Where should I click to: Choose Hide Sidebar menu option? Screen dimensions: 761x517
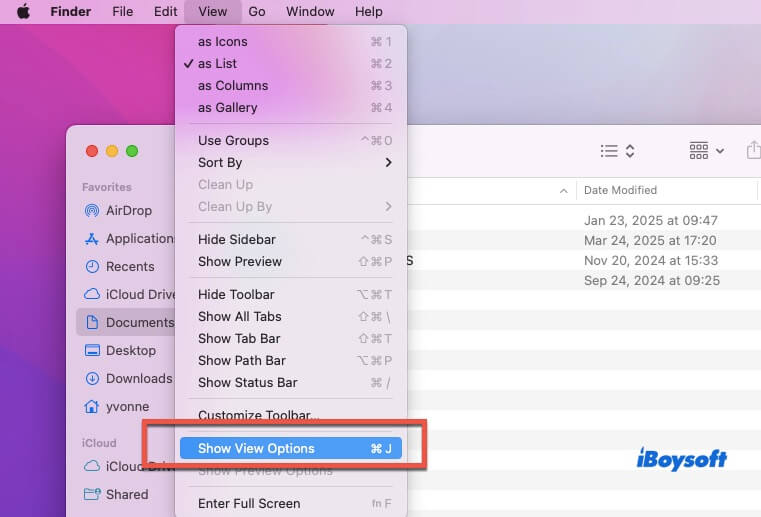click(x=236, y=240)
